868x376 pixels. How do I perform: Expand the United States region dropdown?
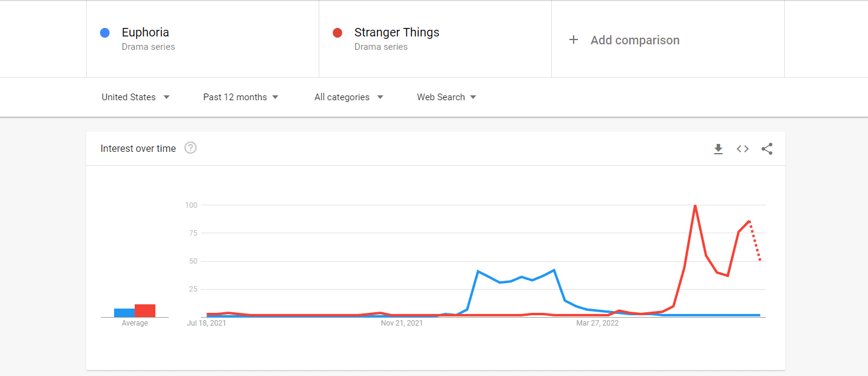pos(135,97)
